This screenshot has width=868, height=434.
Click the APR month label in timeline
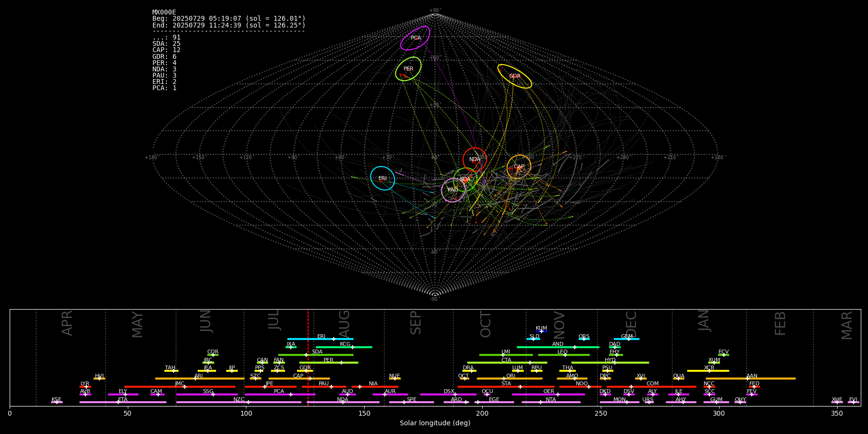pyautogui.click(x=67, y=323)
